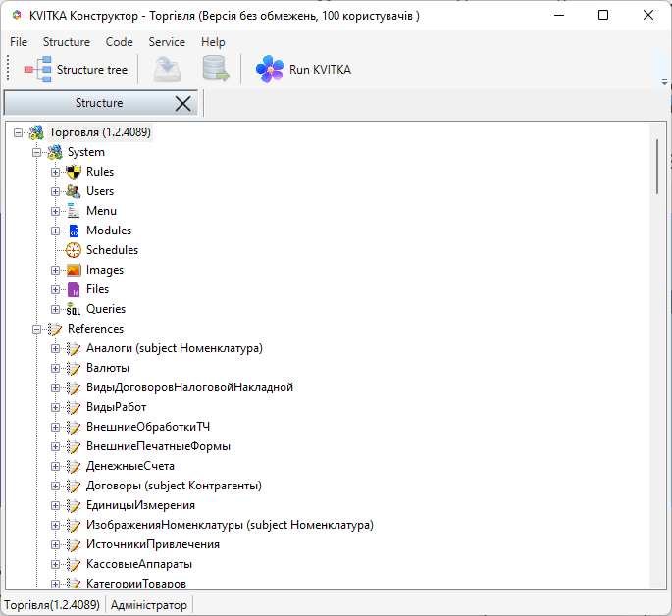Click the Files purple document icon
Viewport: 672px width, 616px height.
pos(74,289)
